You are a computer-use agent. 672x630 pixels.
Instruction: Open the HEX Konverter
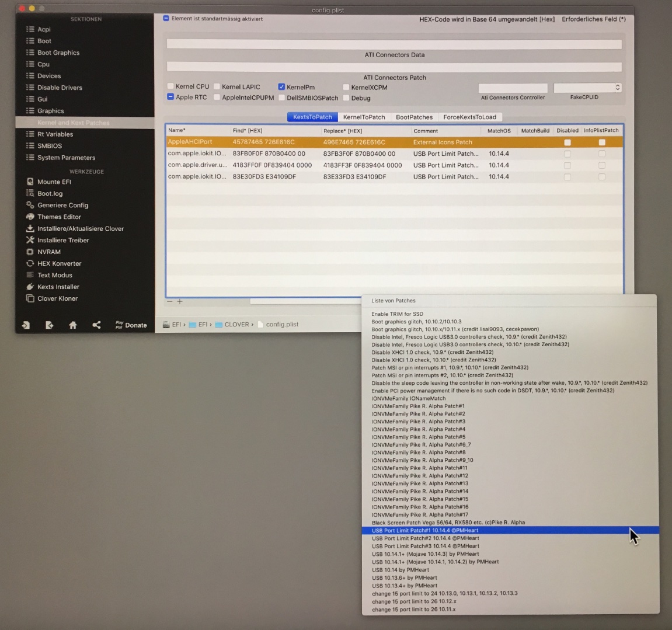click(59, 263)
